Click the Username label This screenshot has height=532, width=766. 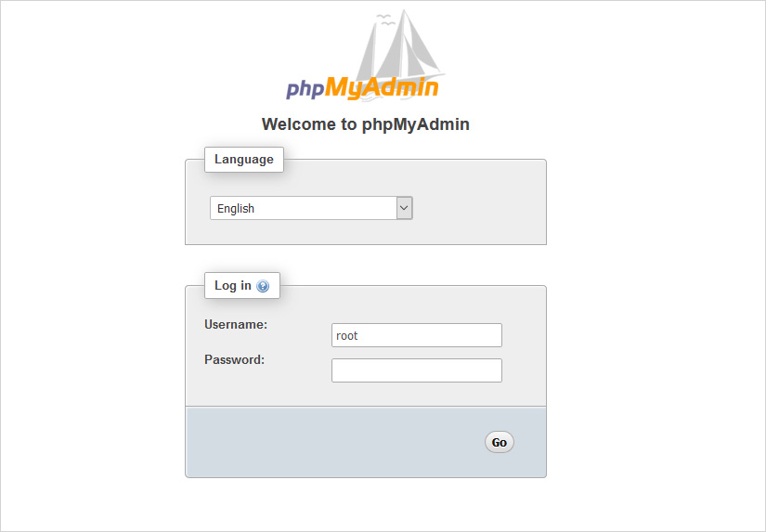pos(236,324)
